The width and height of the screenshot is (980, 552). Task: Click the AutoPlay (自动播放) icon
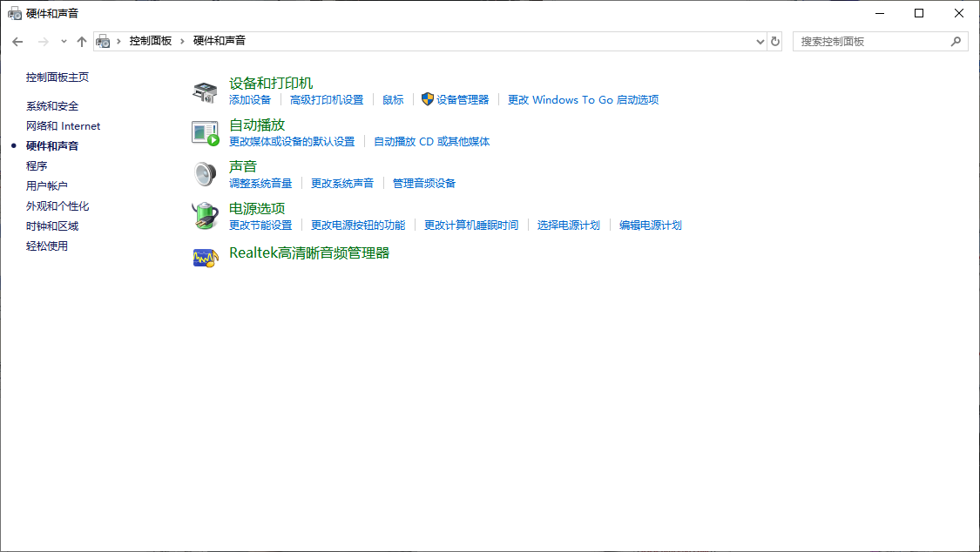pos(205,133)
